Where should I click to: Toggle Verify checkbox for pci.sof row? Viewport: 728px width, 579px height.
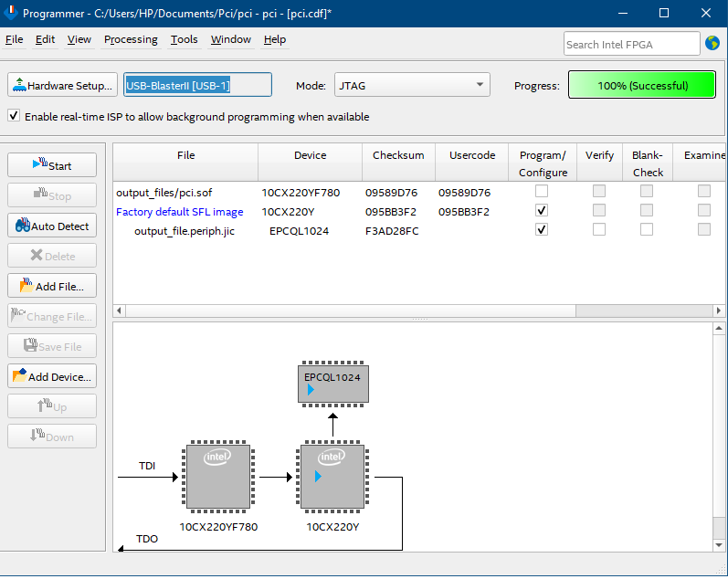point(599,191)
